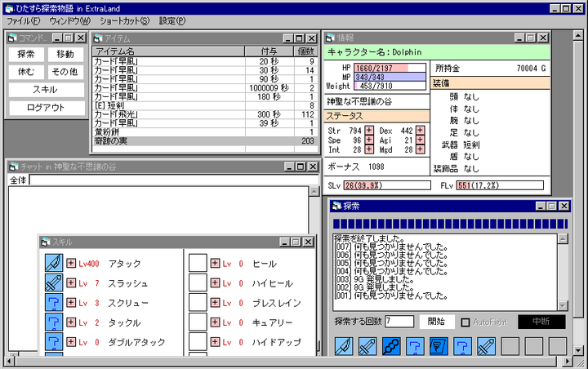Click the スクリュー question-mark skill icon
Screen dimensions: 588x369
click(54, 302)
